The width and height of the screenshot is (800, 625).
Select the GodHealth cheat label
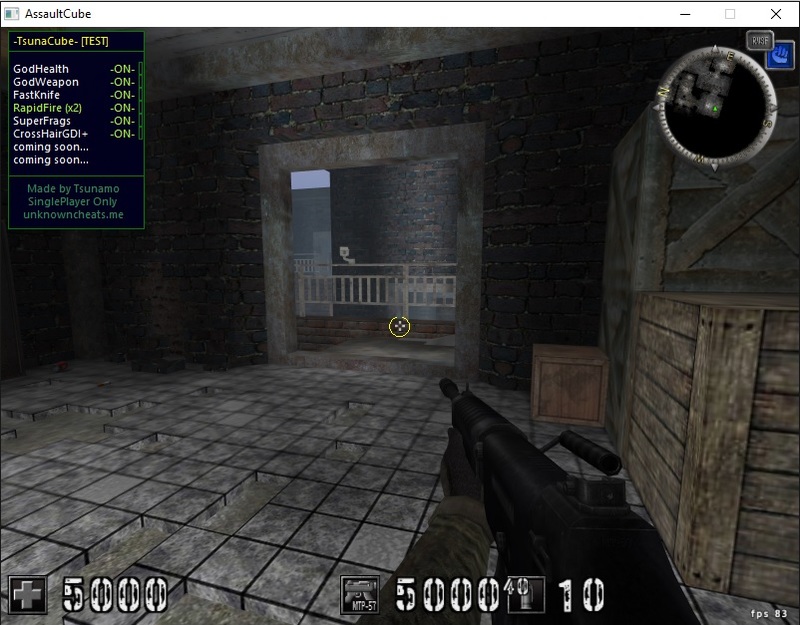[41, 69]
